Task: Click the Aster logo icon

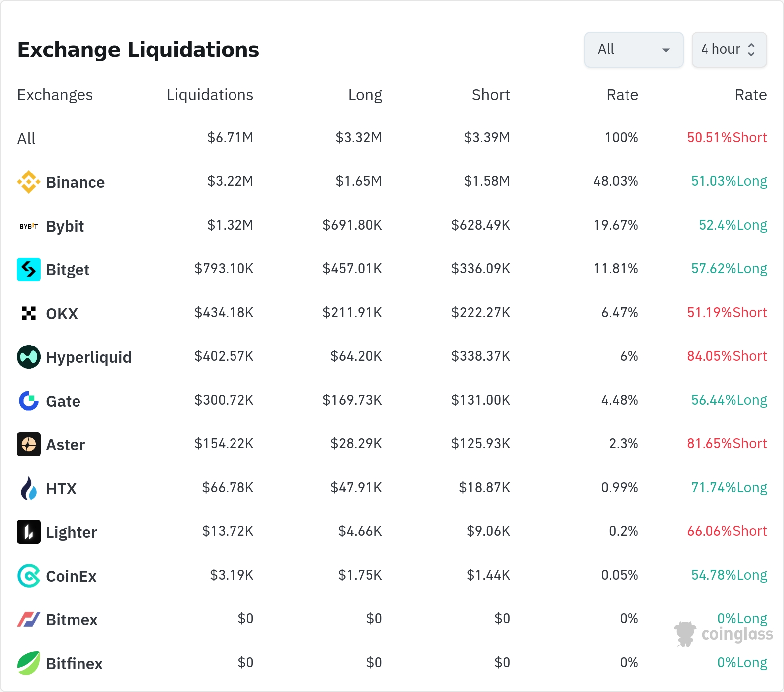Action: tap(29, 444)
